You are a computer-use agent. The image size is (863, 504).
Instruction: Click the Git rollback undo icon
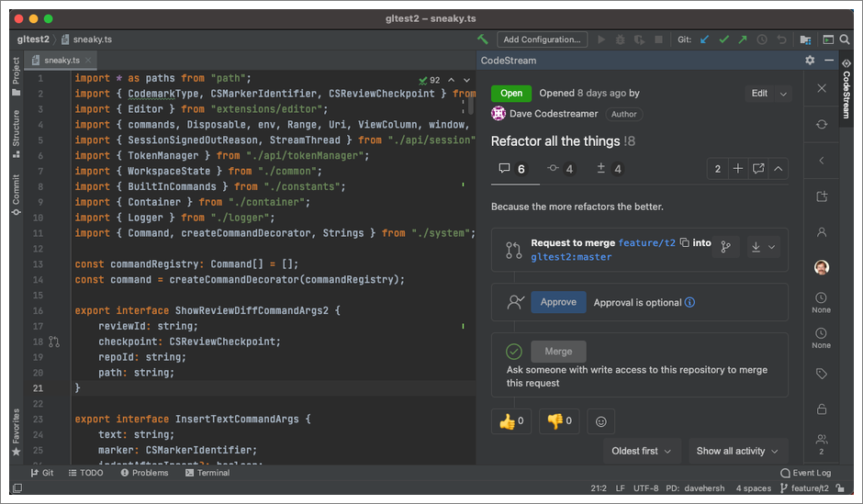point(781,39)
